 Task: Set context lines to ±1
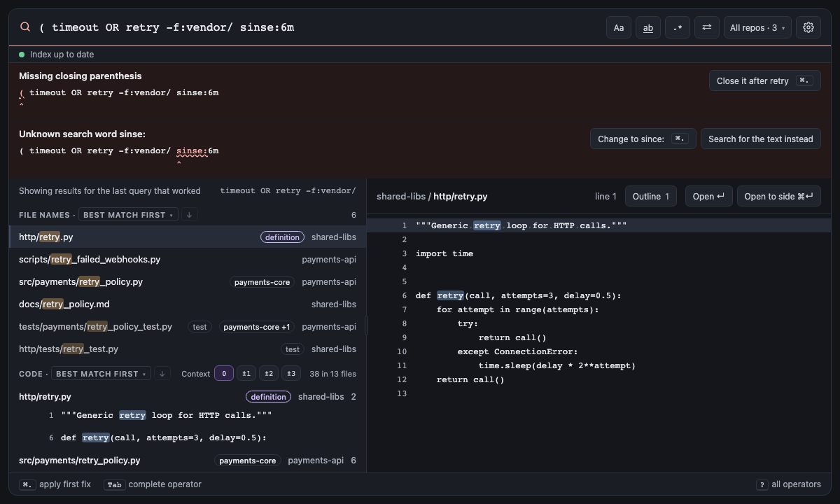pos(246,374)
